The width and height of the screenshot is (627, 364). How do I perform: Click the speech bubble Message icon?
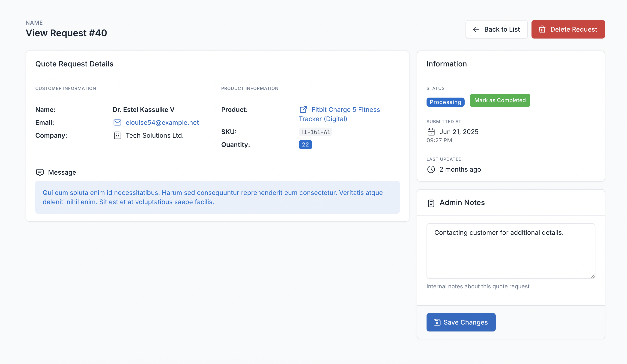40,172
